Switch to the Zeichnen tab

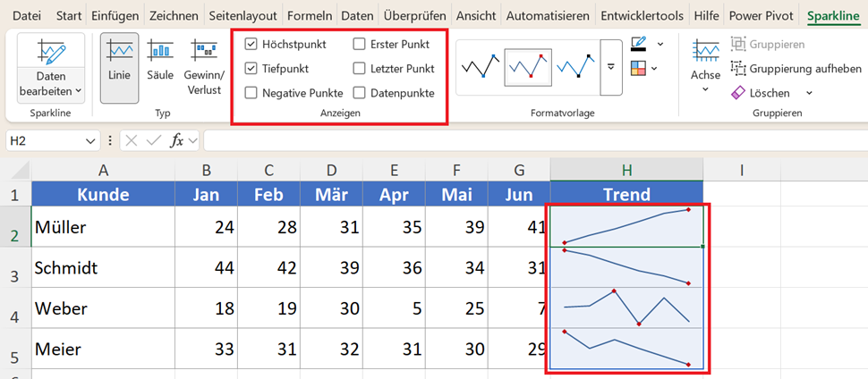click(x=174, y=15)
